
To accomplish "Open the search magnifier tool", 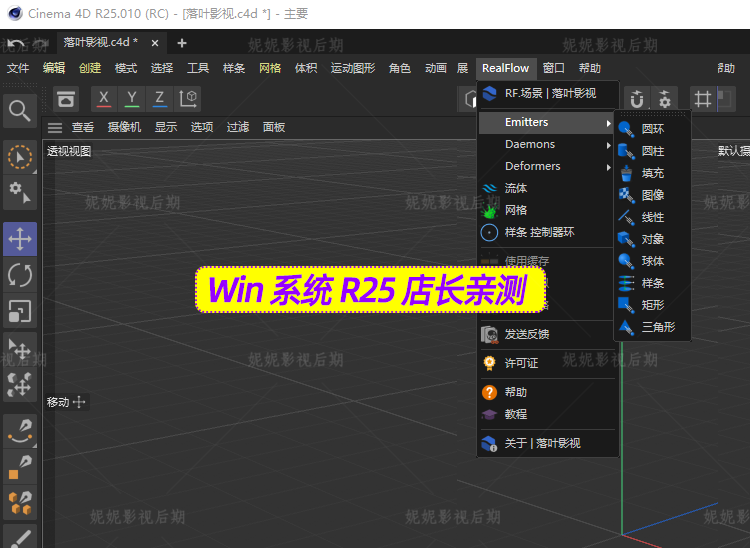I will [x=20, y=111].
